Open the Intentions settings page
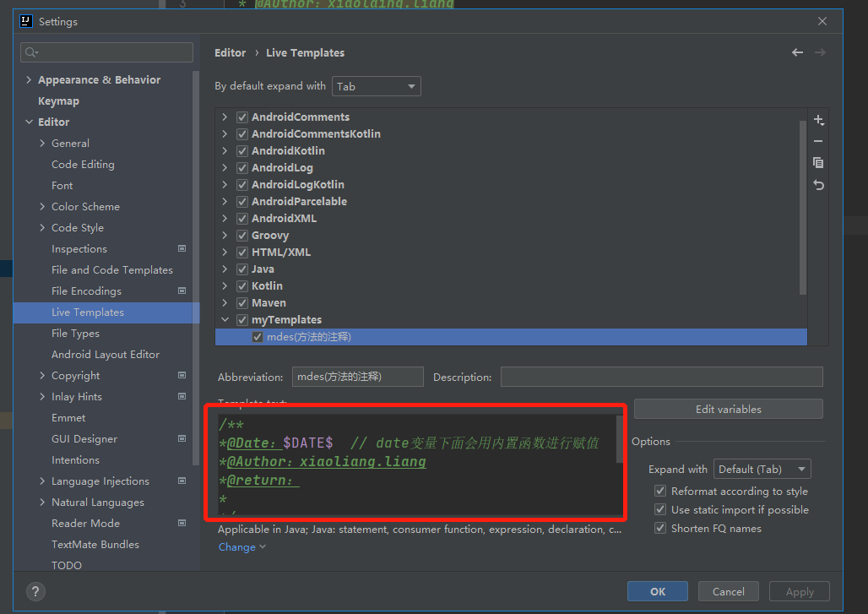The image size is (868, 614). [75, 459]
